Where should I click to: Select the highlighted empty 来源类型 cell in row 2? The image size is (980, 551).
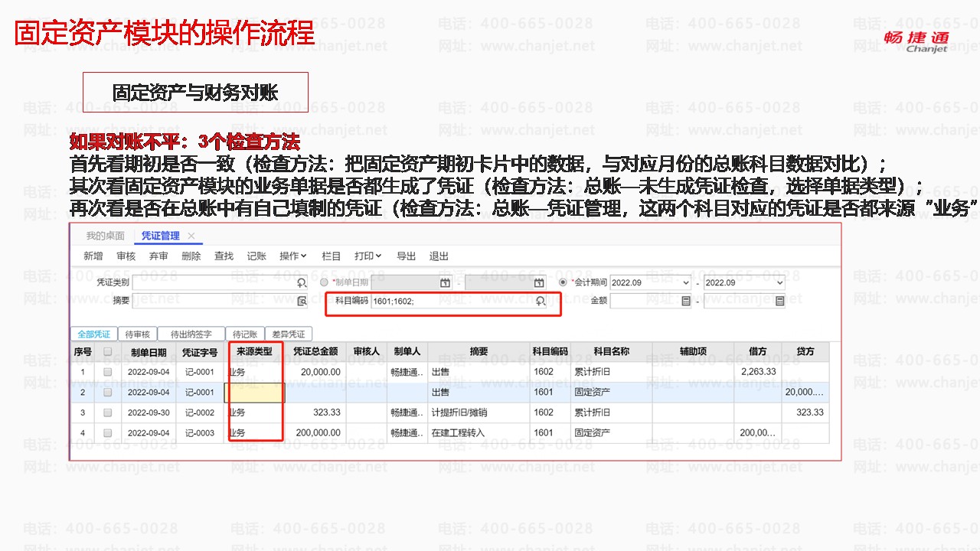(254, 393)
